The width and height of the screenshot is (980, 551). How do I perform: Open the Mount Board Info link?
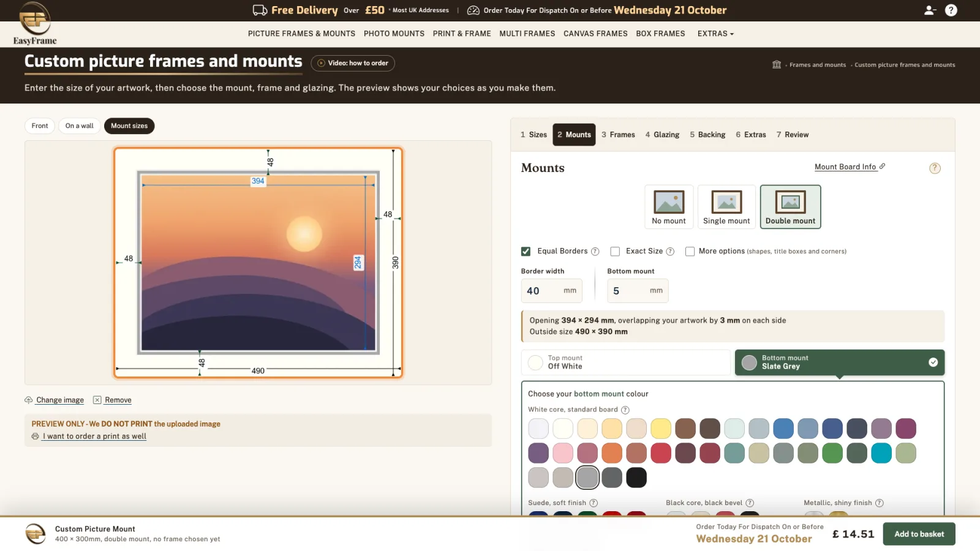click(x=850, y=167)
